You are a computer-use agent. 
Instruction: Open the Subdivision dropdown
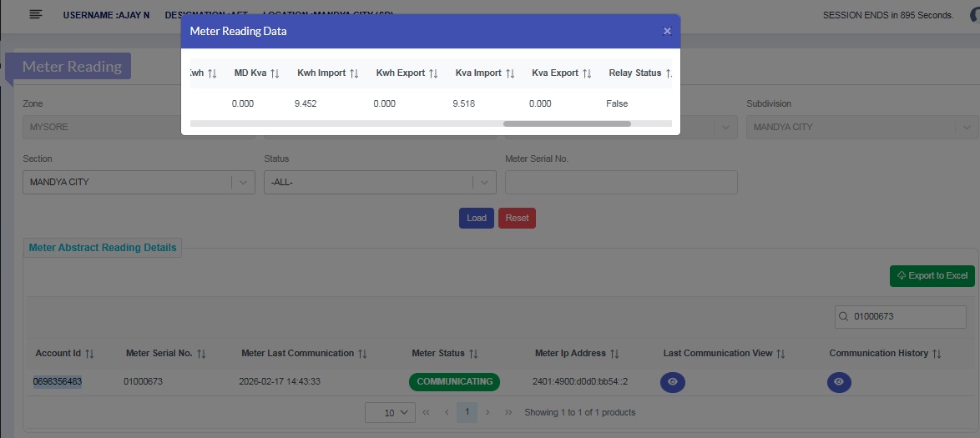(861, 127)
